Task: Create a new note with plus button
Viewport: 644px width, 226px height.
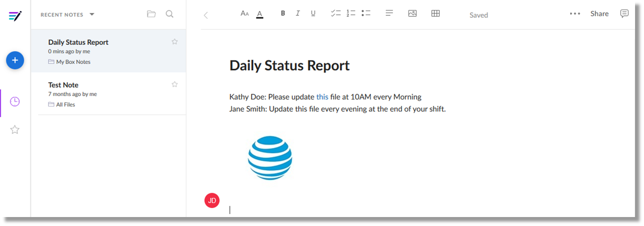Action: 15,60
